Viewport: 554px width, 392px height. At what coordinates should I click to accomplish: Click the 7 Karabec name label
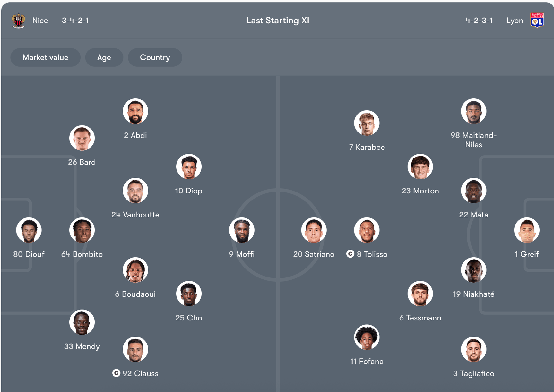point(367,147)
